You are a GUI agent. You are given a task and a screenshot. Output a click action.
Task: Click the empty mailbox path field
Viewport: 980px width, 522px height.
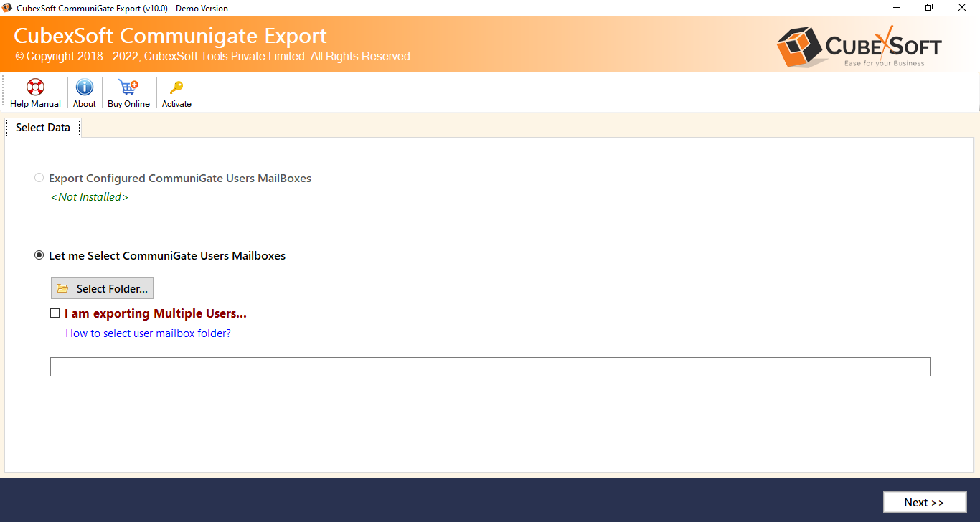pos(490,366)
